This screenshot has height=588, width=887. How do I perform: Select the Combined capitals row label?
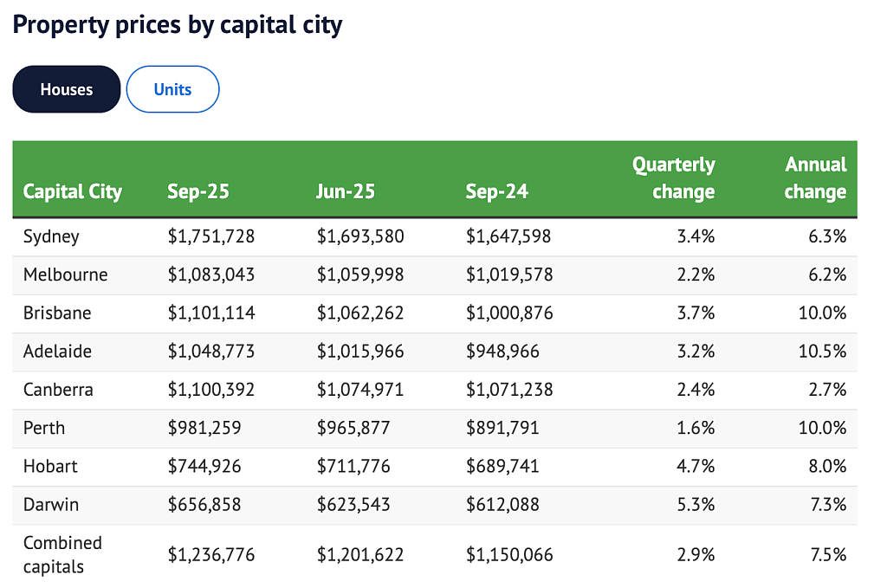tap(62, 554)
